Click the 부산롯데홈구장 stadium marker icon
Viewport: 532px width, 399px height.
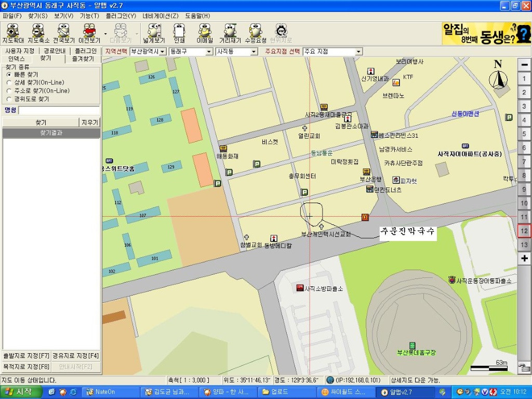[412, 345]
